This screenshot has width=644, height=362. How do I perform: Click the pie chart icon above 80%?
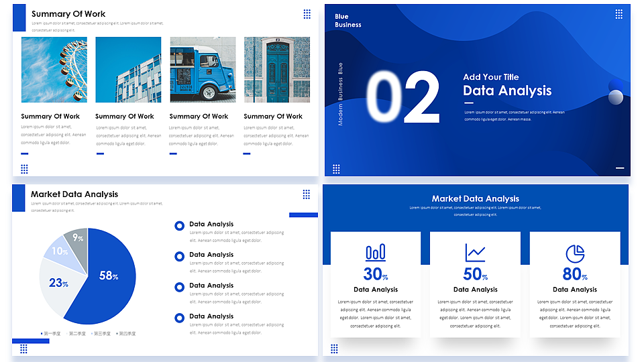point(575,253)
